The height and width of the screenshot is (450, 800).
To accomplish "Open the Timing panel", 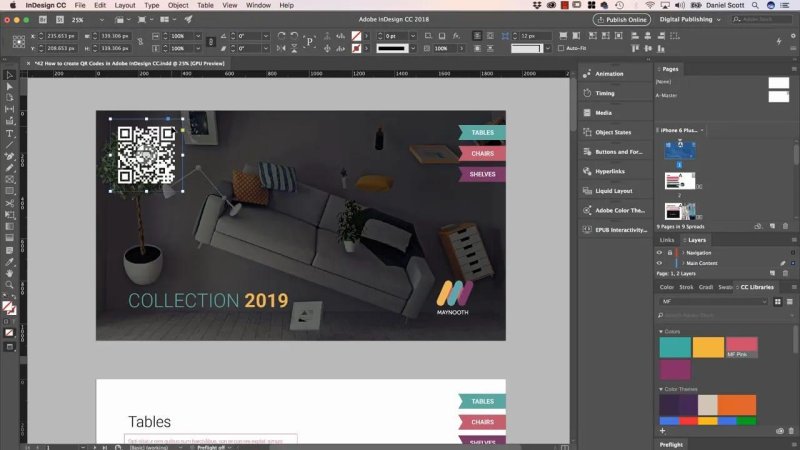I will (605, 93).
